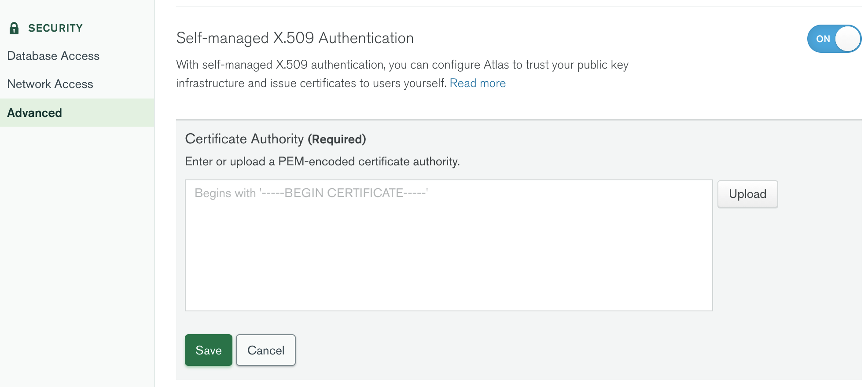868x387 pixels.
Task: Disable Self-managed X.509 Authentication toggle
Action: click(x=834, y=39)
